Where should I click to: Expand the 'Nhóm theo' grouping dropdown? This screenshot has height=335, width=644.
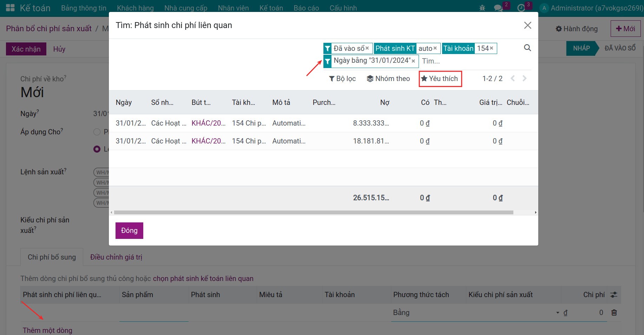[388, 79]
